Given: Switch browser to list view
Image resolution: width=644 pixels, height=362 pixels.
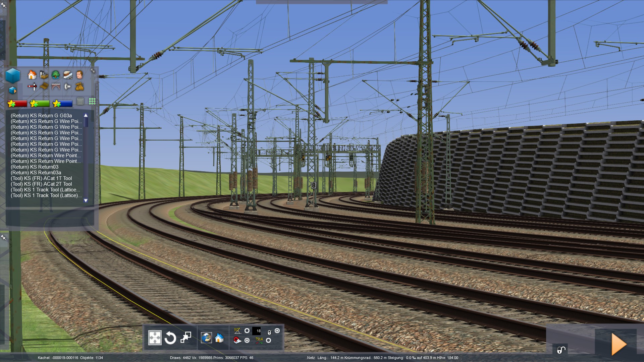Looking at the screenshot, I should point(80,101).
